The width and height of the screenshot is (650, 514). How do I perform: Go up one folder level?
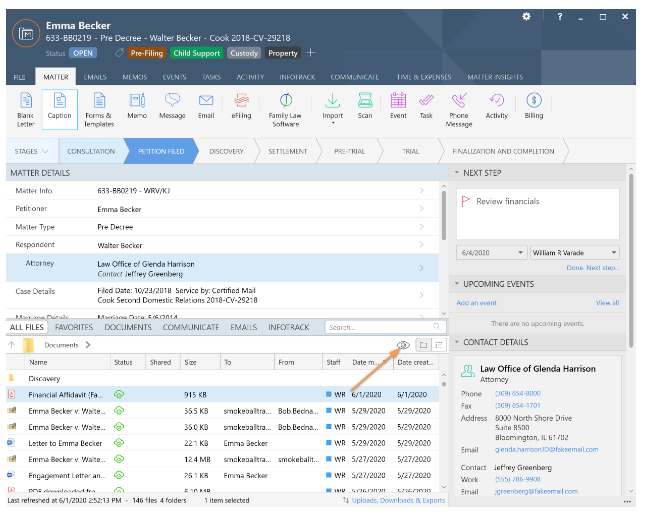tap(12, 345)
